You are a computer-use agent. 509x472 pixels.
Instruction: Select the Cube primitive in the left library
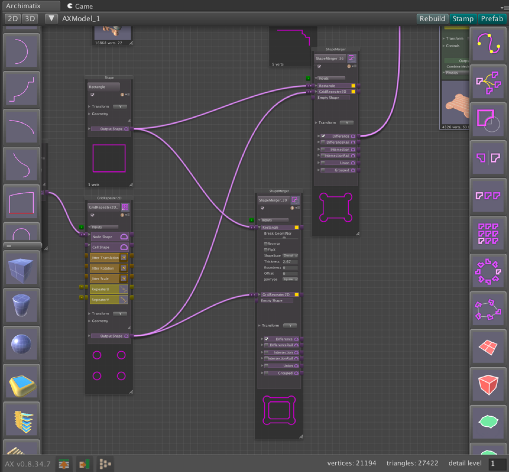pyautogui.click(x=22, y=269)
